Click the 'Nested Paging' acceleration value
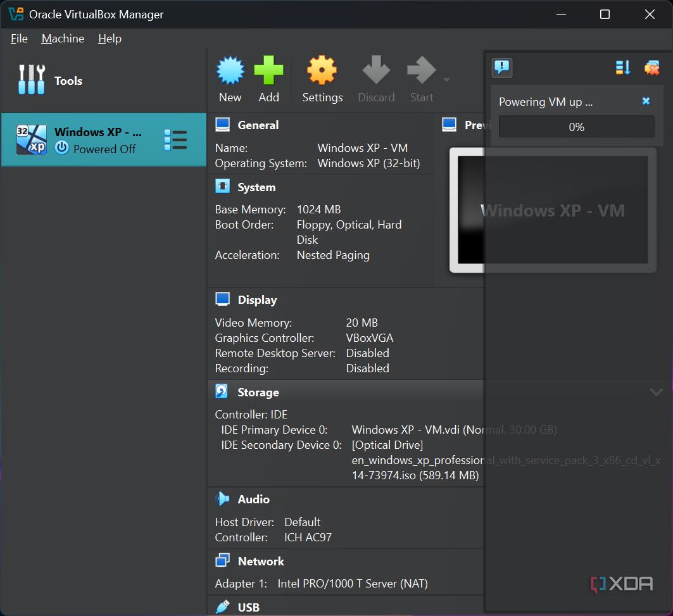The width and height of the screenshot is (673, 616). click(333, 255)
